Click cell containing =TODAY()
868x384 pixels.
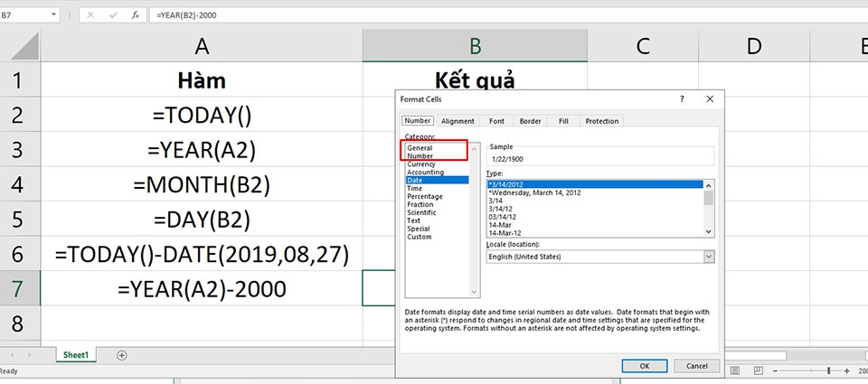pos(202,115)
